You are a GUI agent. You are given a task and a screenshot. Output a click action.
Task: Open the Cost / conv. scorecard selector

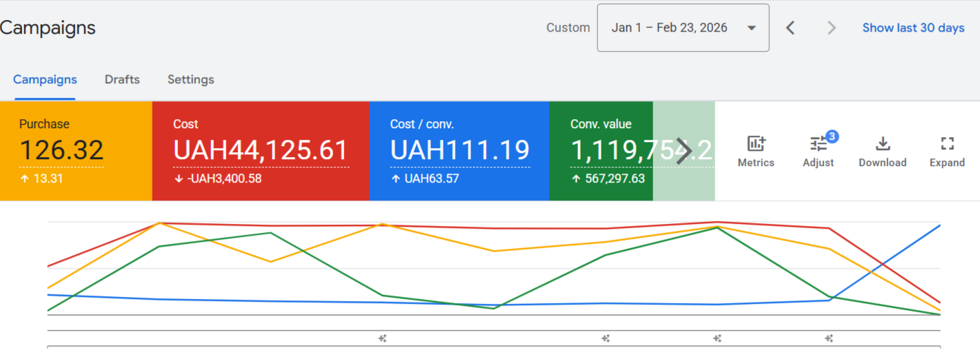click(x=459, y=151)
